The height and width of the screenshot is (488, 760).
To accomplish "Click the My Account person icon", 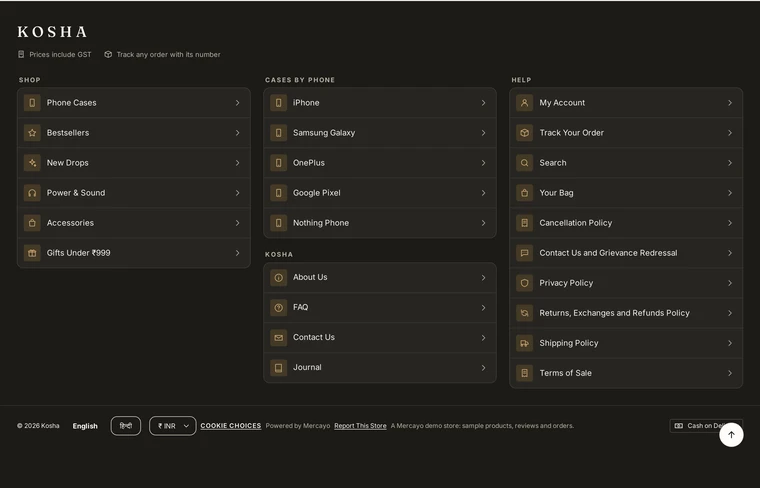I will [524, 103].
